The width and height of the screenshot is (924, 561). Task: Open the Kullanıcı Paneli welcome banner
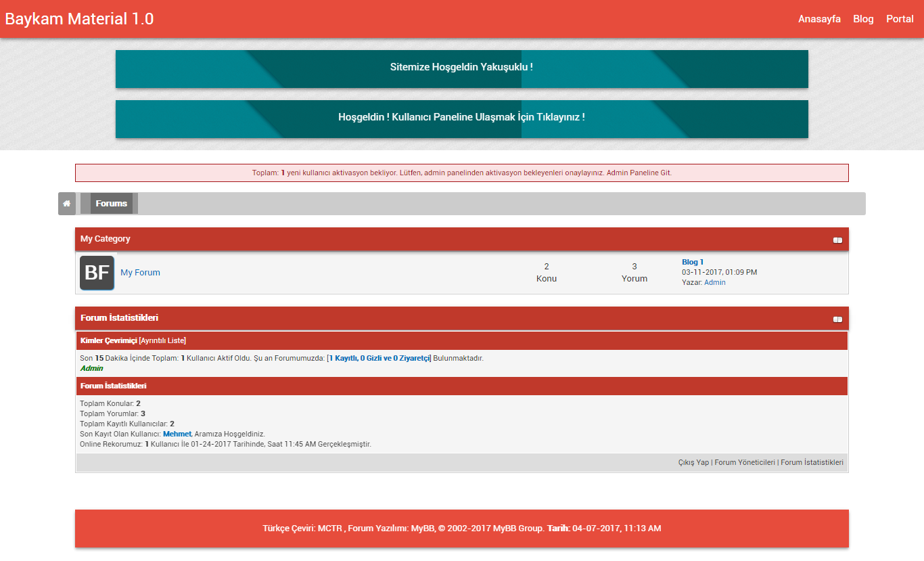tap(461, 117)
